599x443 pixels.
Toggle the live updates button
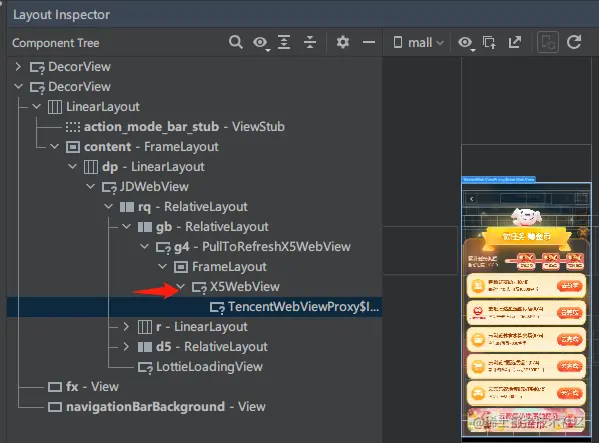point(548,42)
